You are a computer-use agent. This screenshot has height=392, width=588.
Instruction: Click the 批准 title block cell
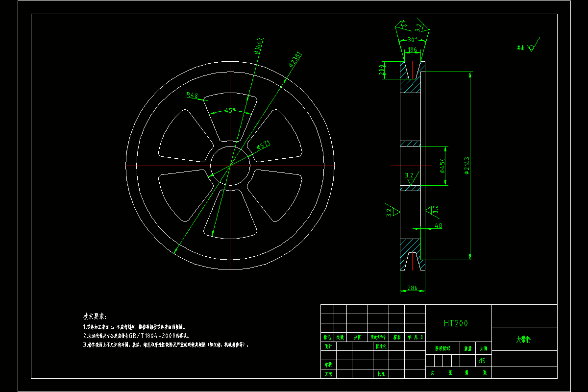pyautogui.click(x=382, y=373)
